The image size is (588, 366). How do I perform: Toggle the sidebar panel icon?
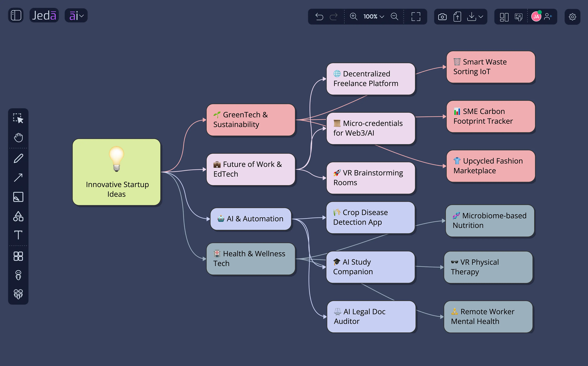click(x=16, y=15)
